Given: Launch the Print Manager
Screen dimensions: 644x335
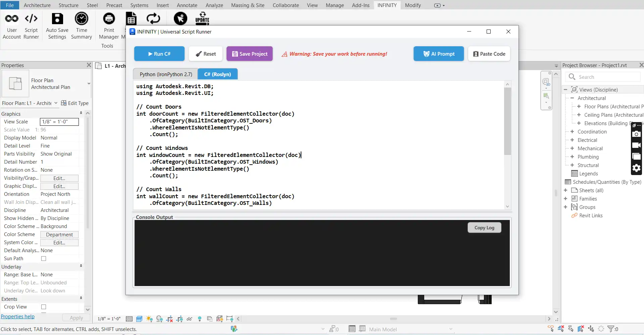Looking at the screenshot, I should coord(109,26).
